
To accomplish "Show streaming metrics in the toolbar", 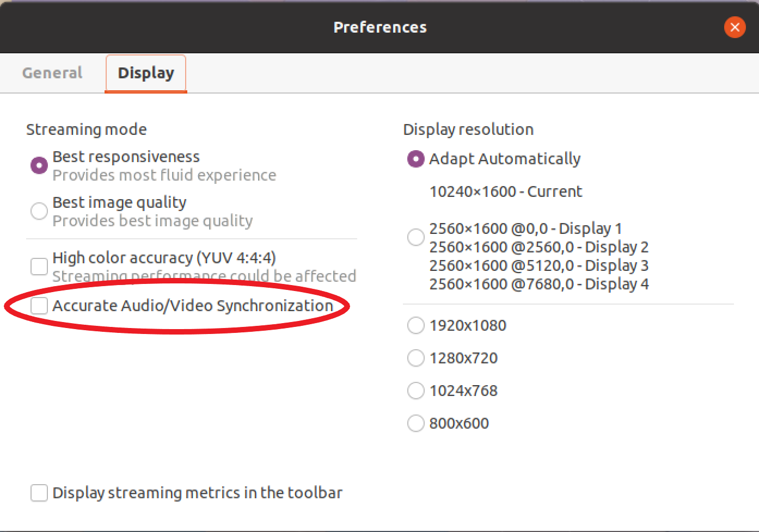I will pos(39,493).
